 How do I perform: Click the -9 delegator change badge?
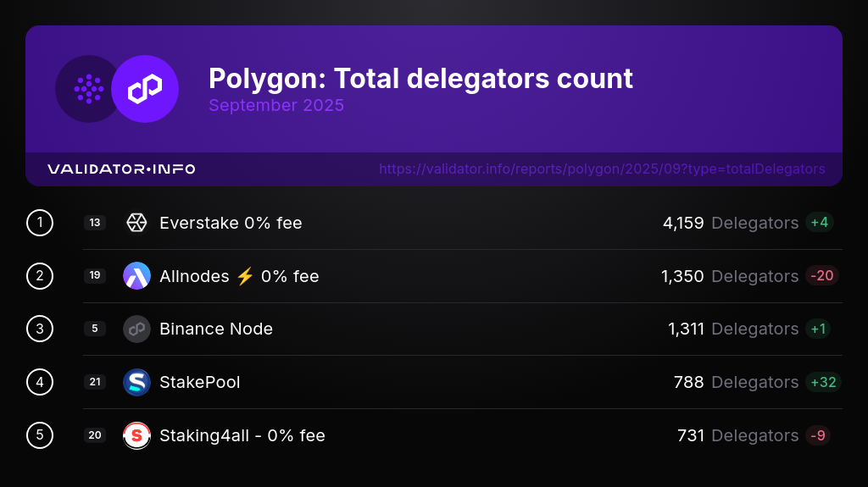click(x=818, y=435)
